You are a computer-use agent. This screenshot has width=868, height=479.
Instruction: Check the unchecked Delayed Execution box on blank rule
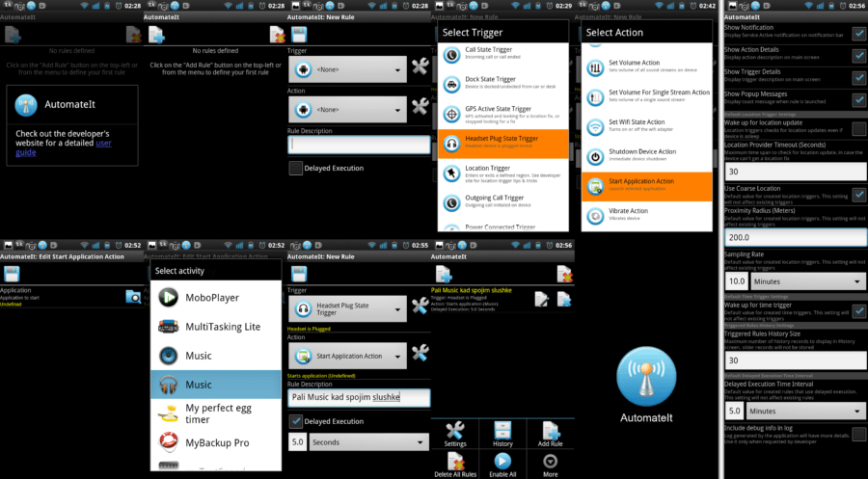click(x=296, y=168)
